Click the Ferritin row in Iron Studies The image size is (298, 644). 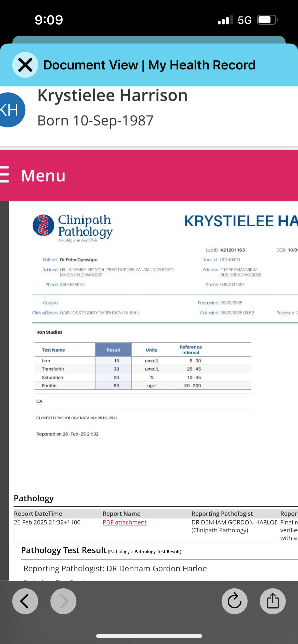point(49,386)
